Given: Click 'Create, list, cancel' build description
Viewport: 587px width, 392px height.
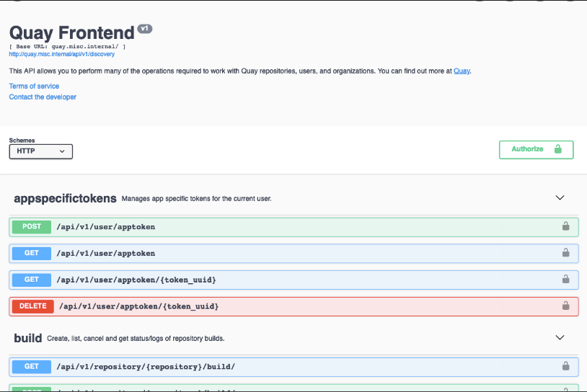Looking at the screenshot, I should (x=136, y=339).
